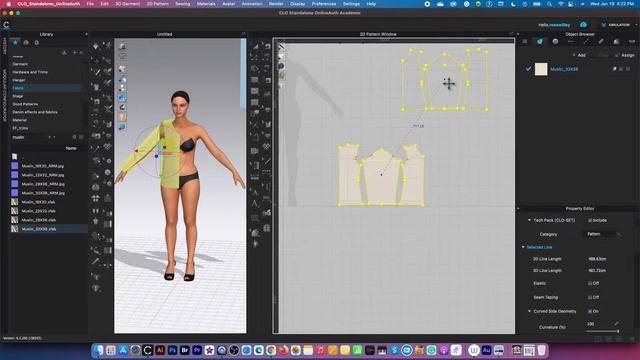Screen dimensions: 640x360
Task: Collapse the Property Editor panel arrow
Action: 518,209
